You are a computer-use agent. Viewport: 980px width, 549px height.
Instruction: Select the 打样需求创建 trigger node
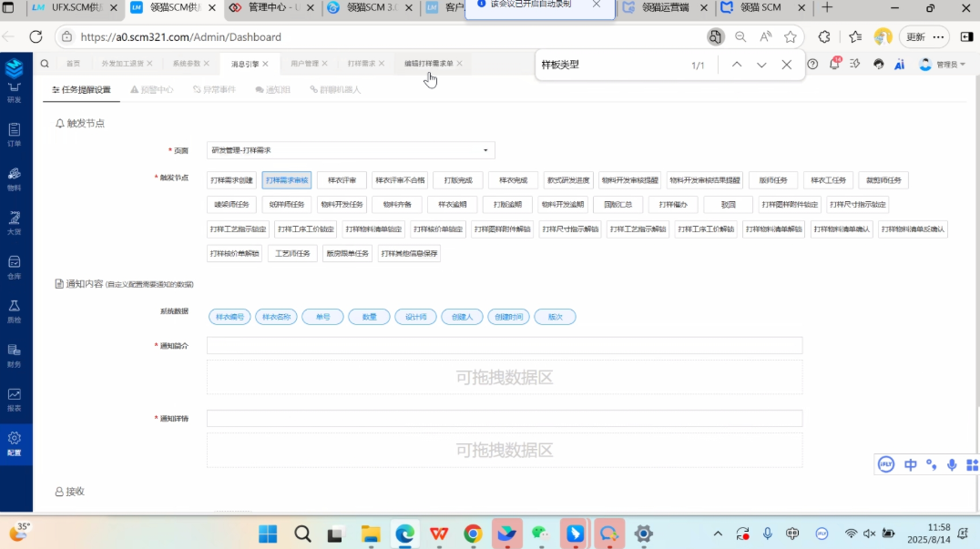[231, 180]
